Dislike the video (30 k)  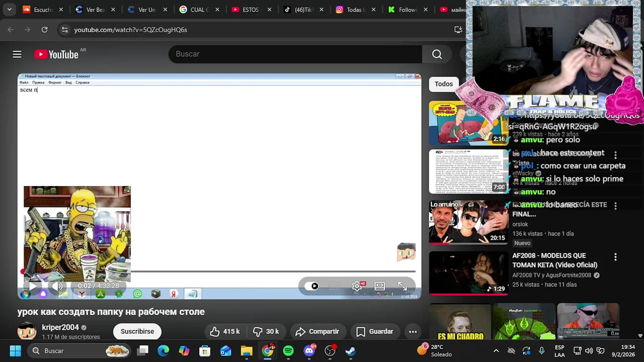[267, 331]
